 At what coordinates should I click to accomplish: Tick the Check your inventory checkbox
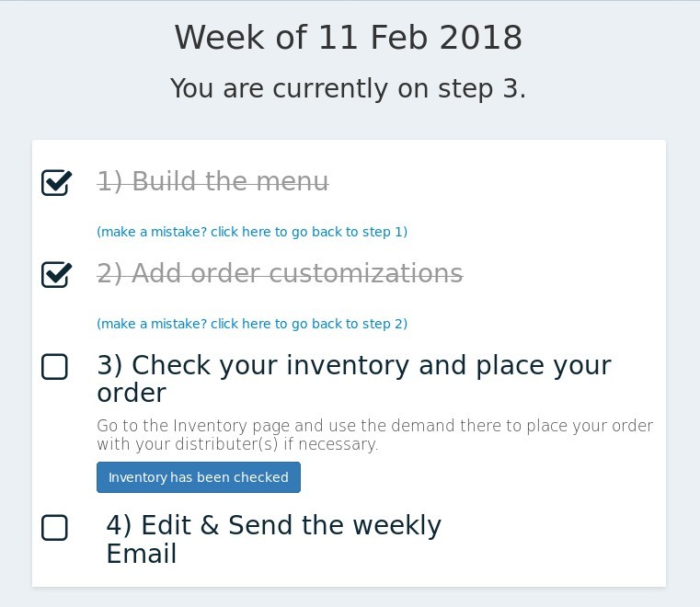coord(55,367)
